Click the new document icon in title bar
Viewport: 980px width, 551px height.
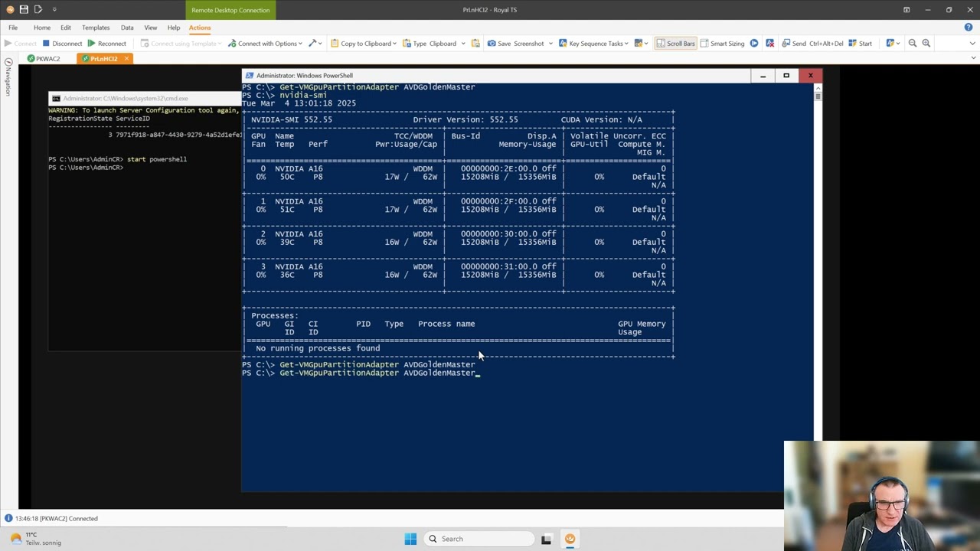[38, 10]
